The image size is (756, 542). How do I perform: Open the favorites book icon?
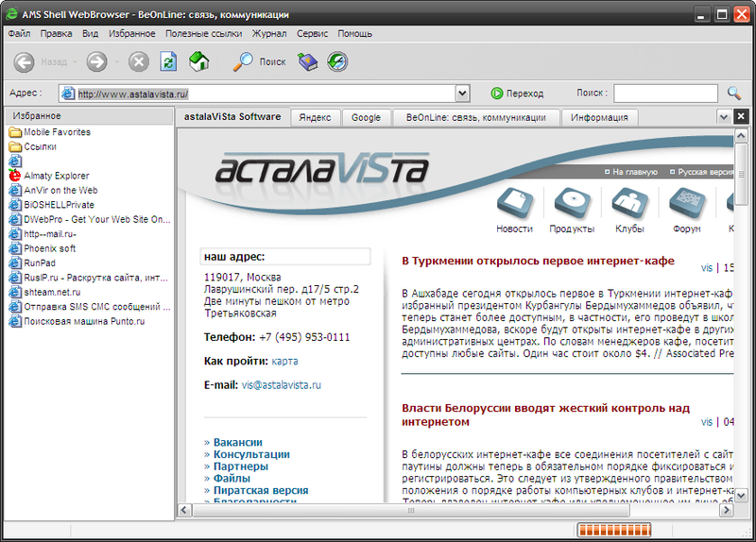tap(308, 61)
